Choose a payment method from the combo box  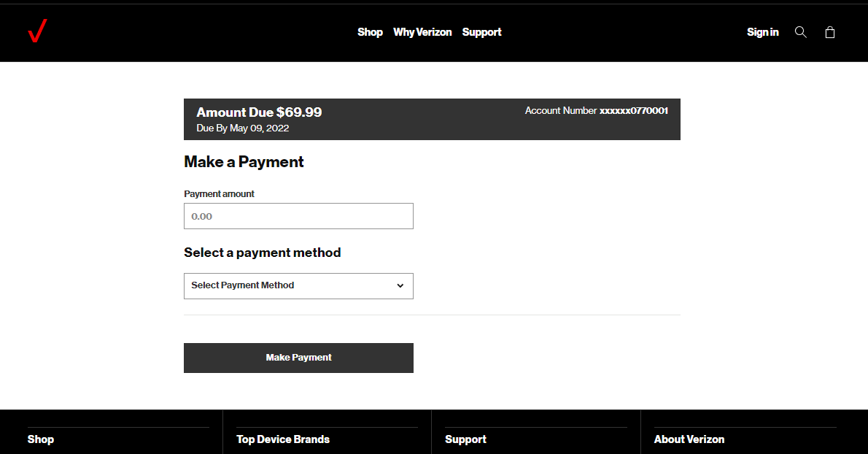click(298, 285)
